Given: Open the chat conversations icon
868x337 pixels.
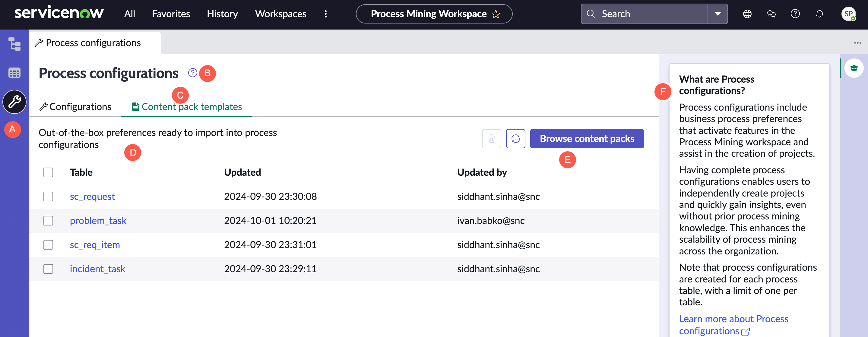Looking at the screenshot, I should click(771, 14).
